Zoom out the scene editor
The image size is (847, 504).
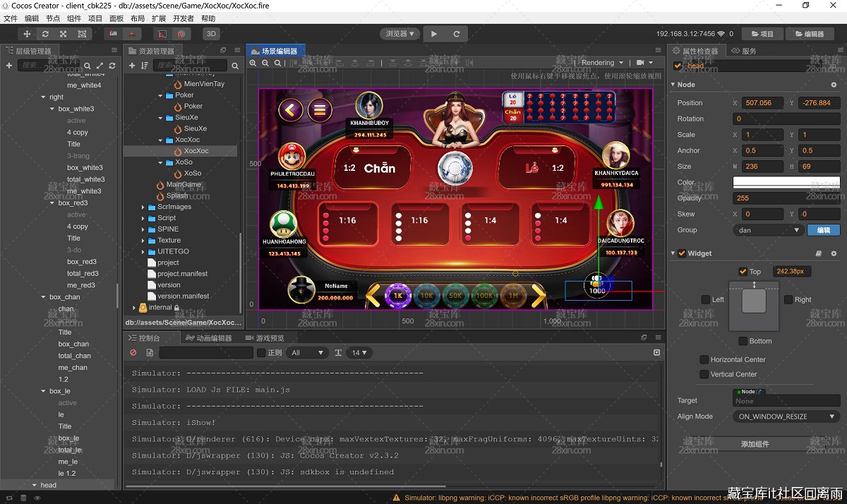[265, 63]
